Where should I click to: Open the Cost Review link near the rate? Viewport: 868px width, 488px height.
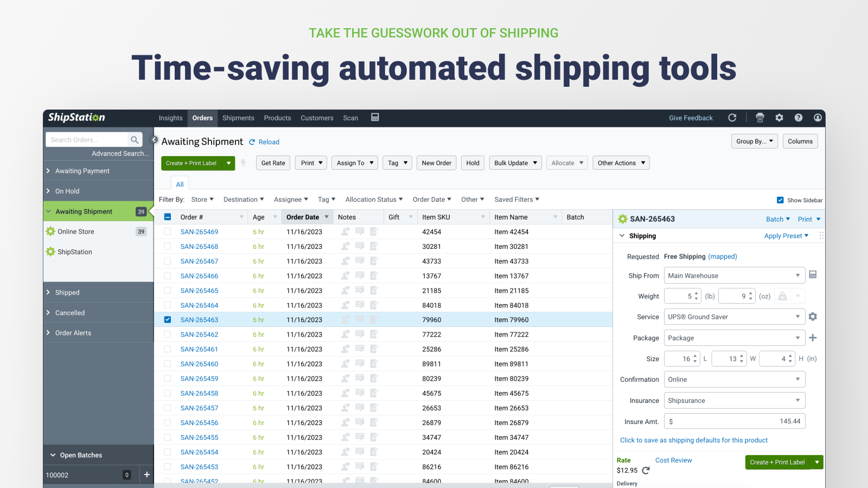pos(673,460)
